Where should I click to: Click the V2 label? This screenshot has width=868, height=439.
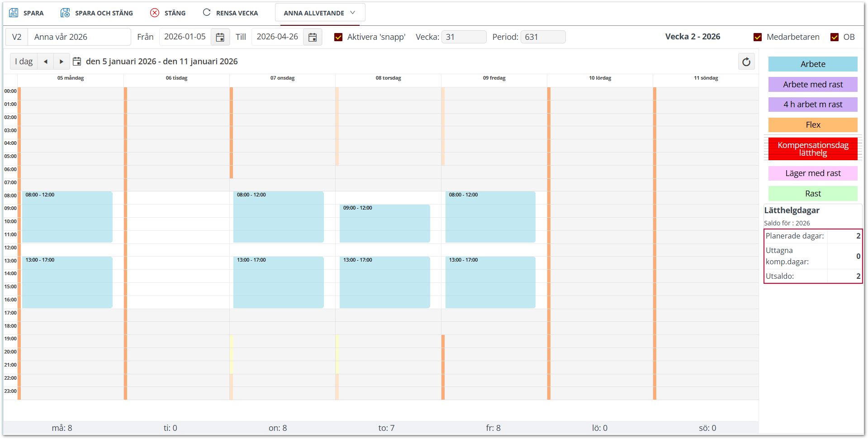pos(17,37)
